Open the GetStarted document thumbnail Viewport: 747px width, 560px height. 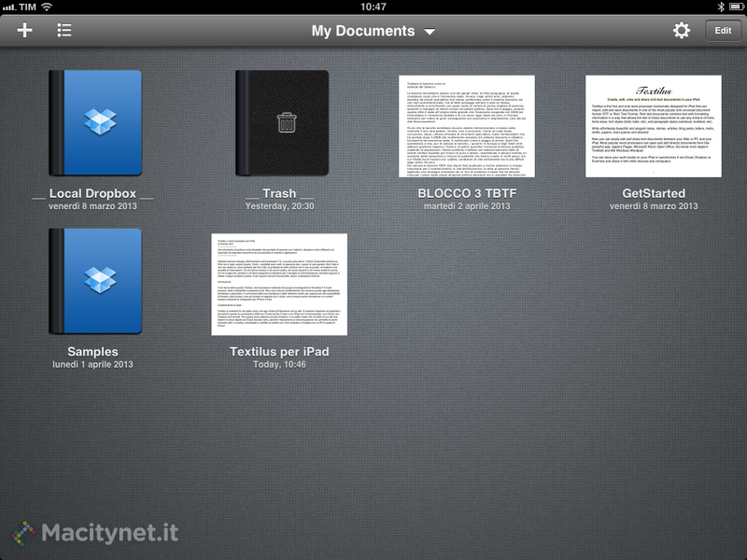pos(654,126)
